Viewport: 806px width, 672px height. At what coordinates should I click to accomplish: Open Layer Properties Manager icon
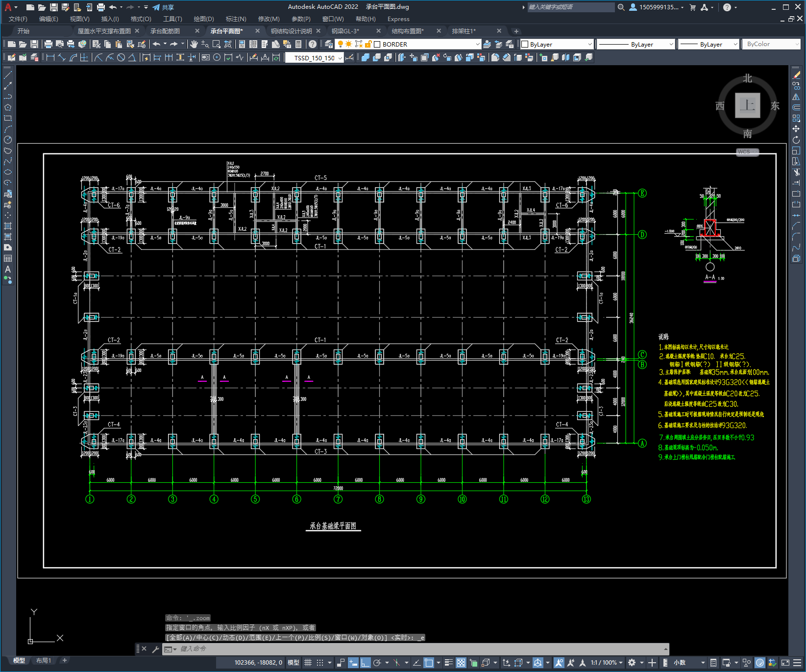coord(329,44)
